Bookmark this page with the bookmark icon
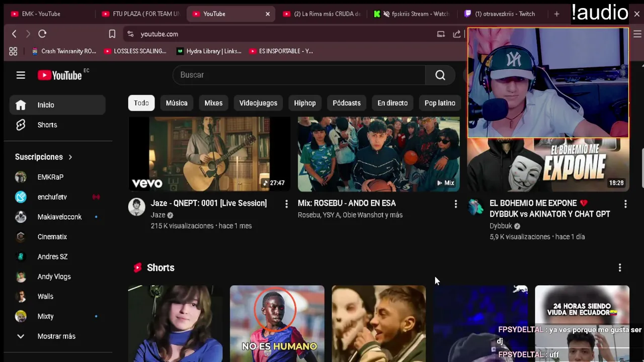644x362 pixels. pos(112,34)
